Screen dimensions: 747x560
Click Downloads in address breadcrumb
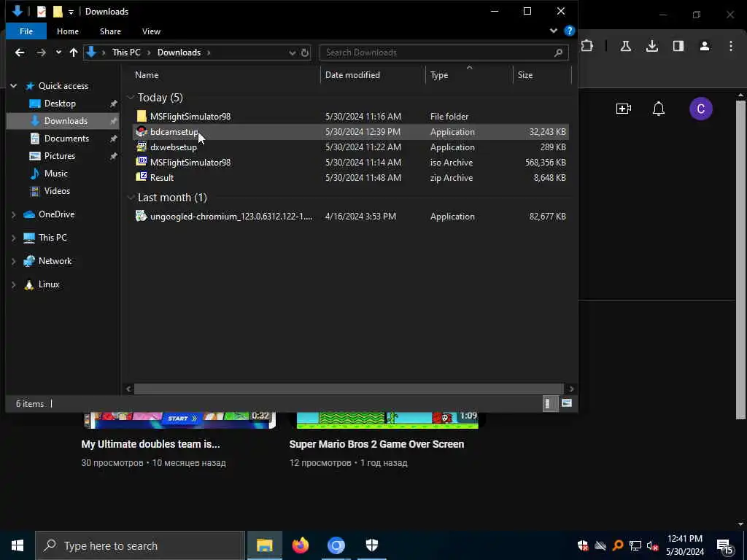pyautogui.click(x=179, y=52)
